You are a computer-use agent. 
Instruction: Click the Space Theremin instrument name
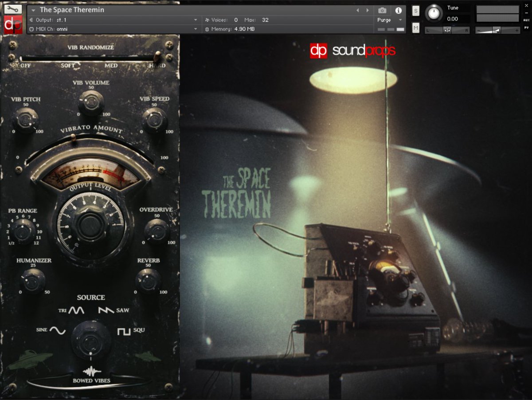click(x=72, y=10)
